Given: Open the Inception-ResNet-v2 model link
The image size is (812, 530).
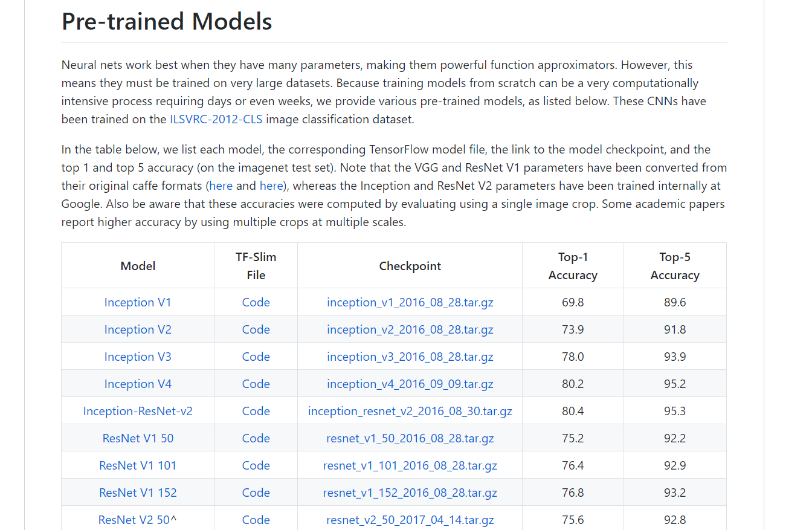Looking at the screenshot, I should pos(138,411).
